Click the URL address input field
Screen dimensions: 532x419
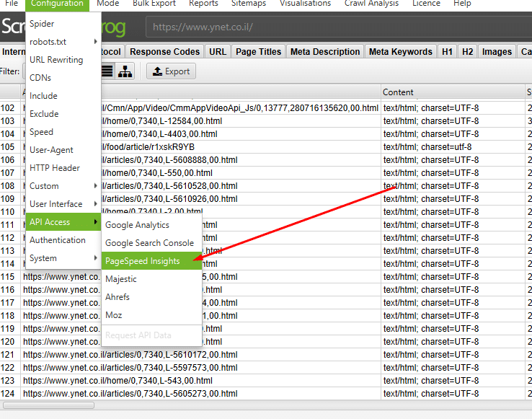[332, 28]
